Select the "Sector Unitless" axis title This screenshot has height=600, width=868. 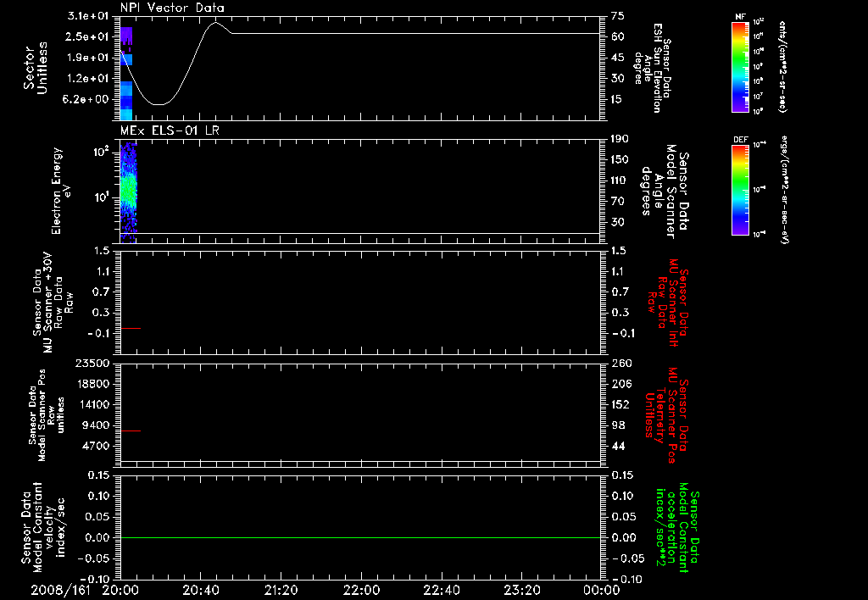[x=36, y=68]
